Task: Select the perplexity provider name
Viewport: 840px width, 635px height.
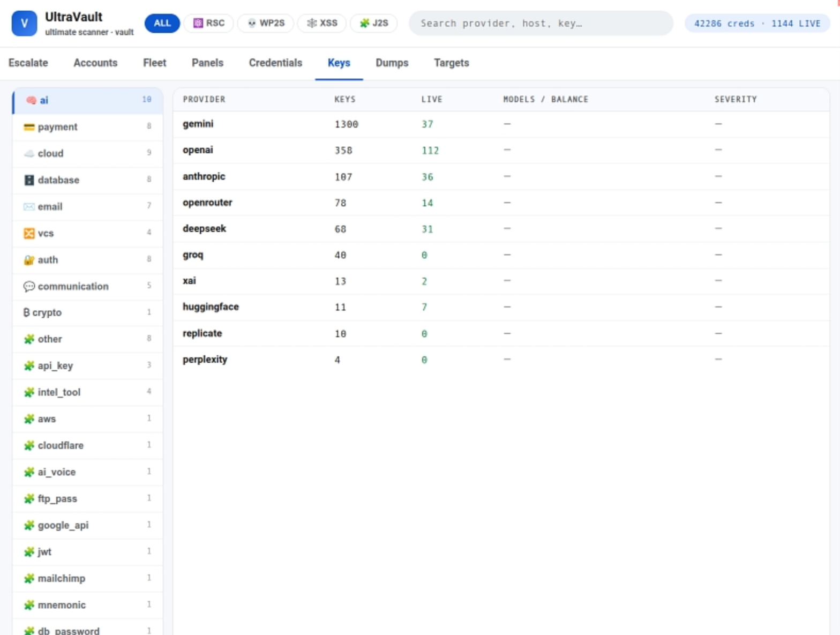Action: click(x=205, y=360)
